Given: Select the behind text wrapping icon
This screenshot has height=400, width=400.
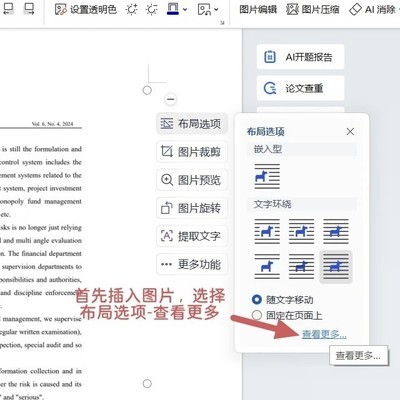Looking at the screenshot, I should 301,266.
